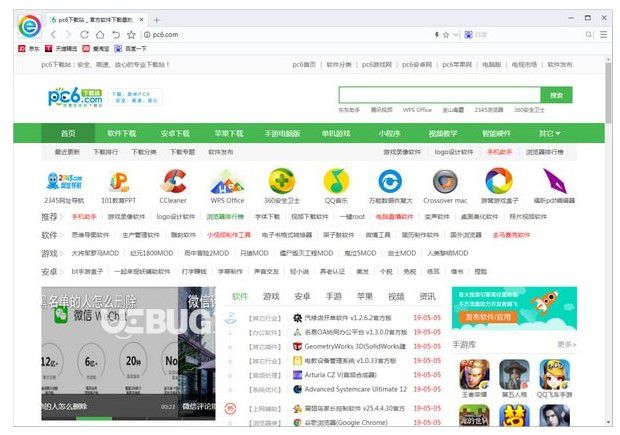Open the 京东 bookmark
The width and height of the screenshot is (620, 435).
(x=29, y=49)
